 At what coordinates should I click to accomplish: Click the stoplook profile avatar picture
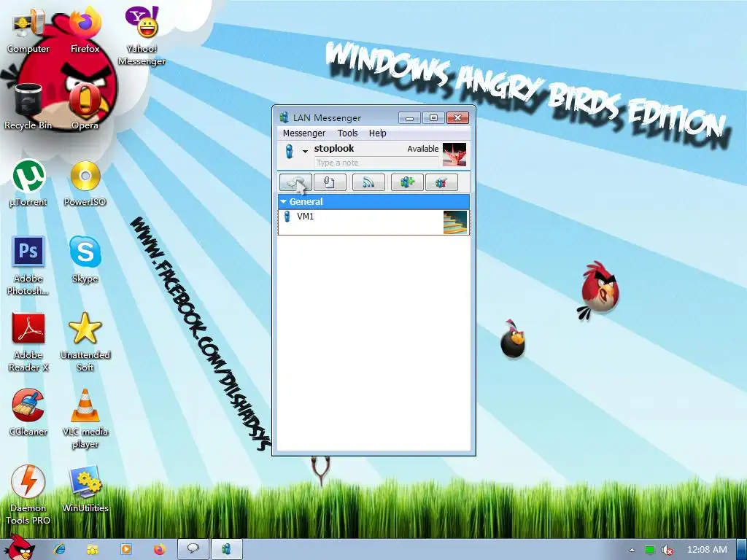click(454, 155)
